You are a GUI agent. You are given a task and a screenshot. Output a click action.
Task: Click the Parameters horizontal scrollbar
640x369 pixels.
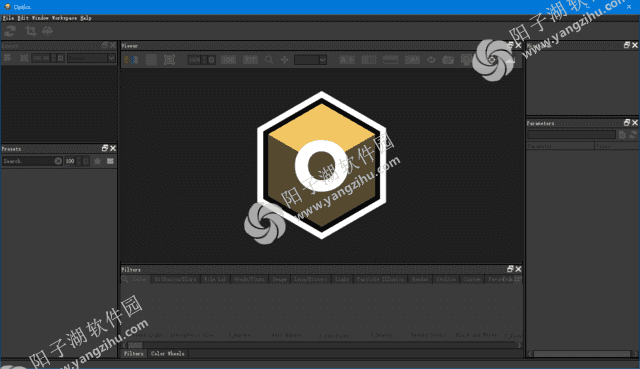pyautogui.click(x=582, y=354)
